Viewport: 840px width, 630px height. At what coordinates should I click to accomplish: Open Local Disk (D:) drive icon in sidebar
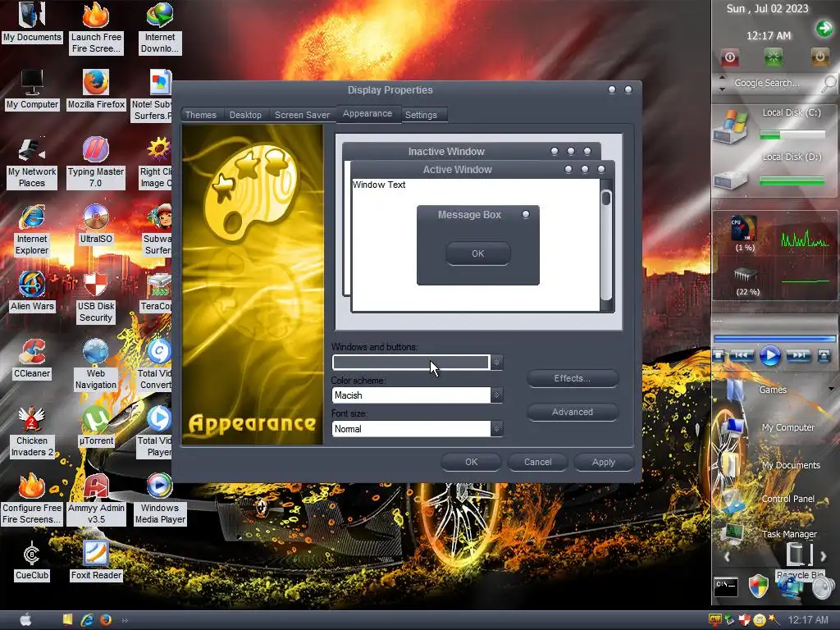tap(731, 180)
